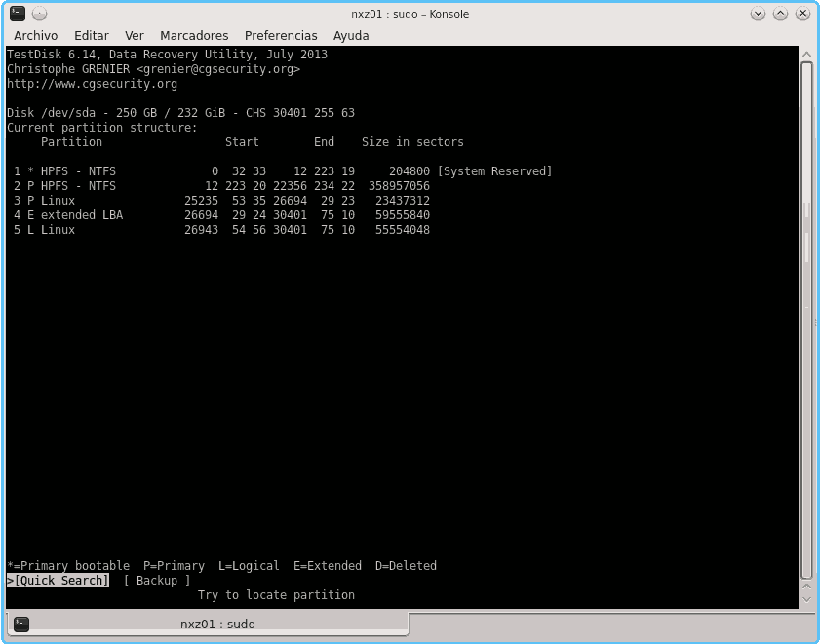Screen dimensions: 820x644
Task: Open the Ayuda menu
Action: pyautogui.click(x=351, y=35)
